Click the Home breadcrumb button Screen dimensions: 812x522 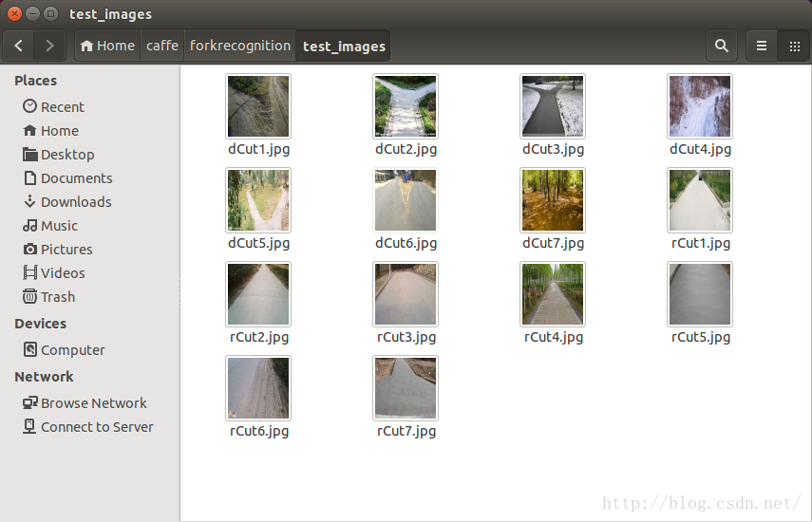click(x=107, y=47)
